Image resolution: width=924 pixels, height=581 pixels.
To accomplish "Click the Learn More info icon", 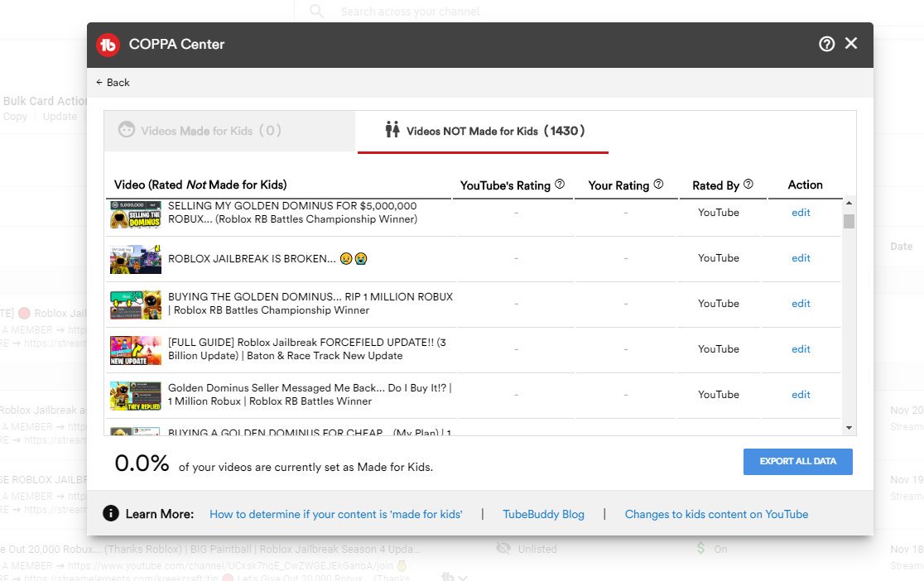I will (111, 514).
